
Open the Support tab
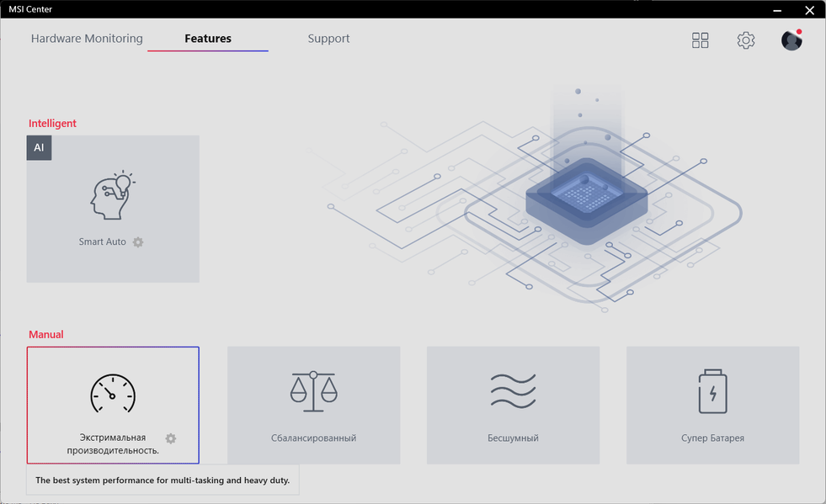point(328,39)
